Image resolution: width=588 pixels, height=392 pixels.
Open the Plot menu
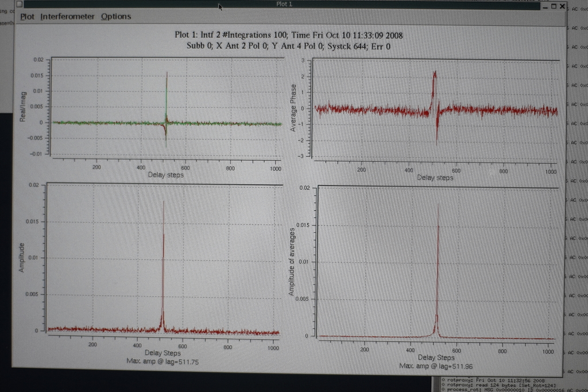click(27, 17)
